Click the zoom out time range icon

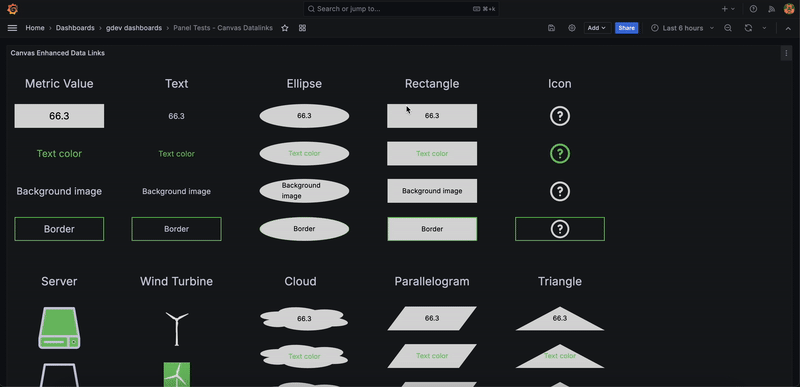pyautogui.click(x=728, y=28)
